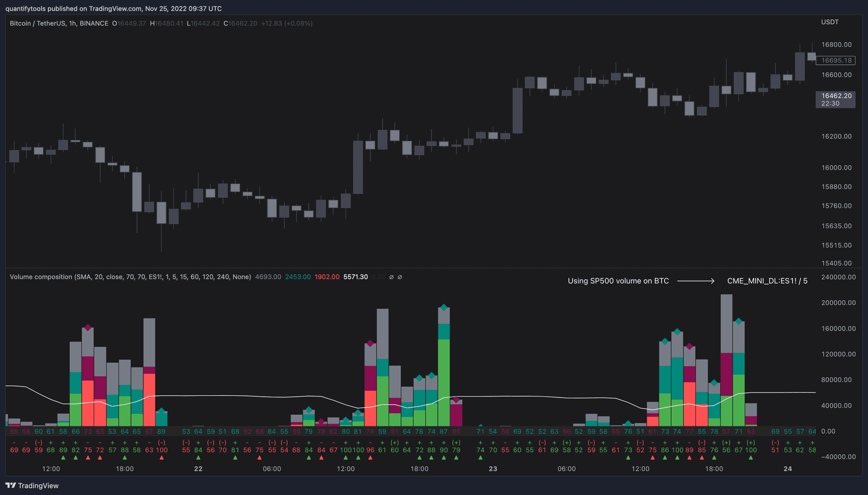868x495 pixels.
Task: Click the current price label 16462.20
Action: [x=836, y=96]
